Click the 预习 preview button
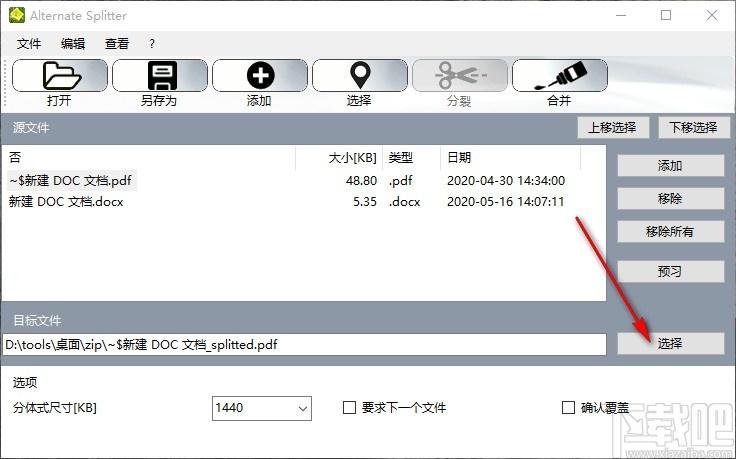The height and width of the screenshot is (459, 736). [670, 271]
